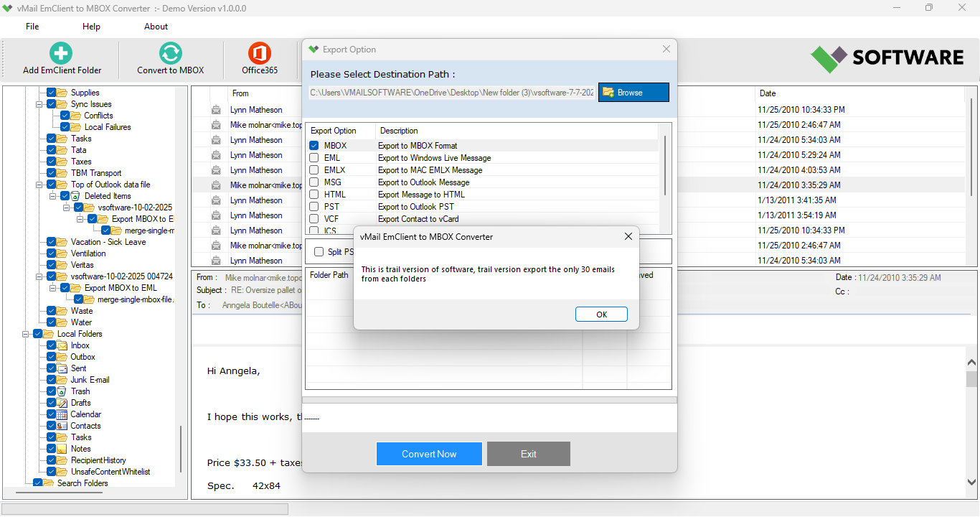Click the Trash folder icon

[62, 391]
